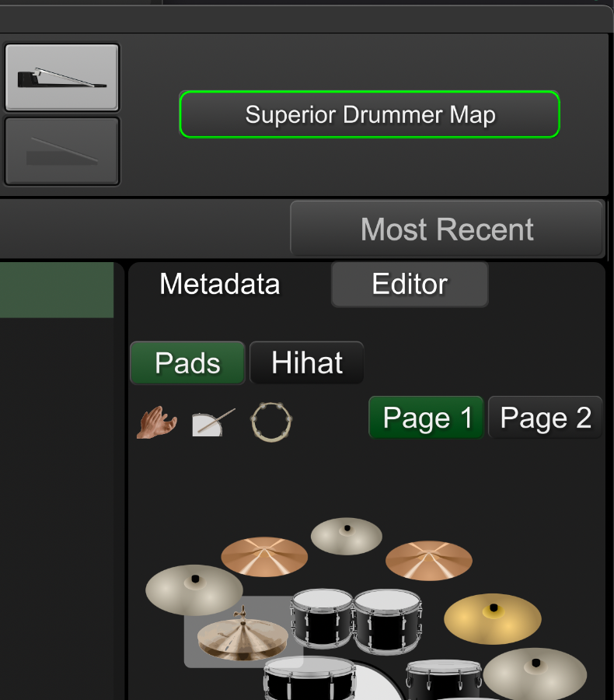The height and width of the screenshot is (700, 614).
Task: Select the golden ride cymbal
Action: pyautogui.click(x=492, y=618)
